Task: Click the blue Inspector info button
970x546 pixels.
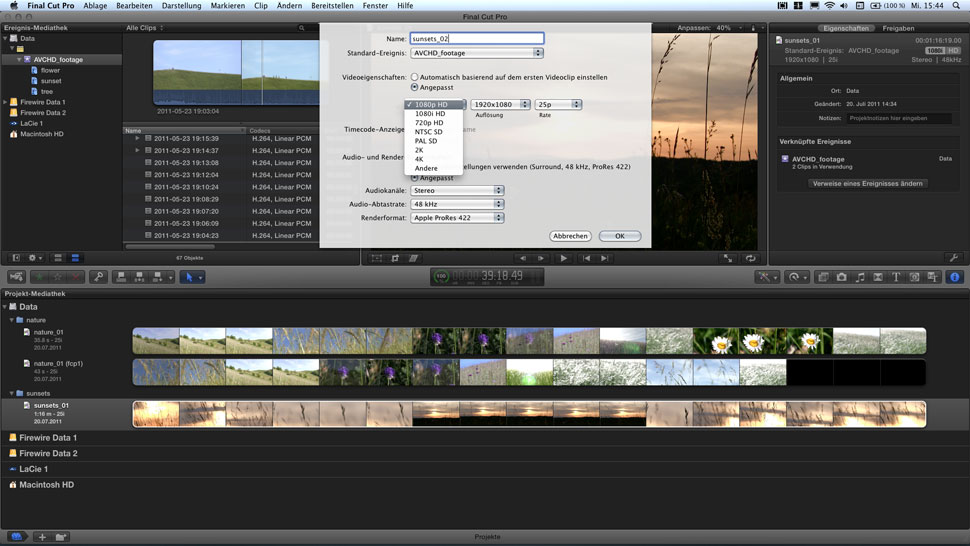Action: tap(954, 277)
